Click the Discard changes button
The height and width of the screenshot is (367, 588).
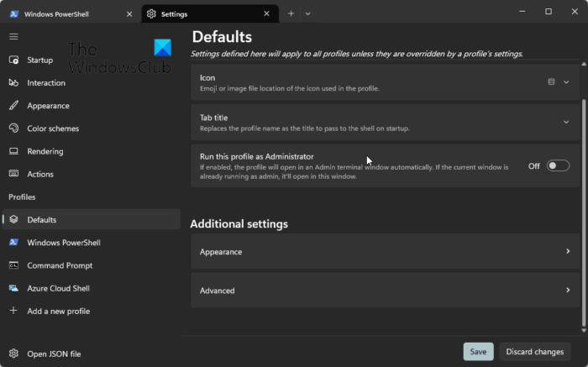tap(534, 351)
